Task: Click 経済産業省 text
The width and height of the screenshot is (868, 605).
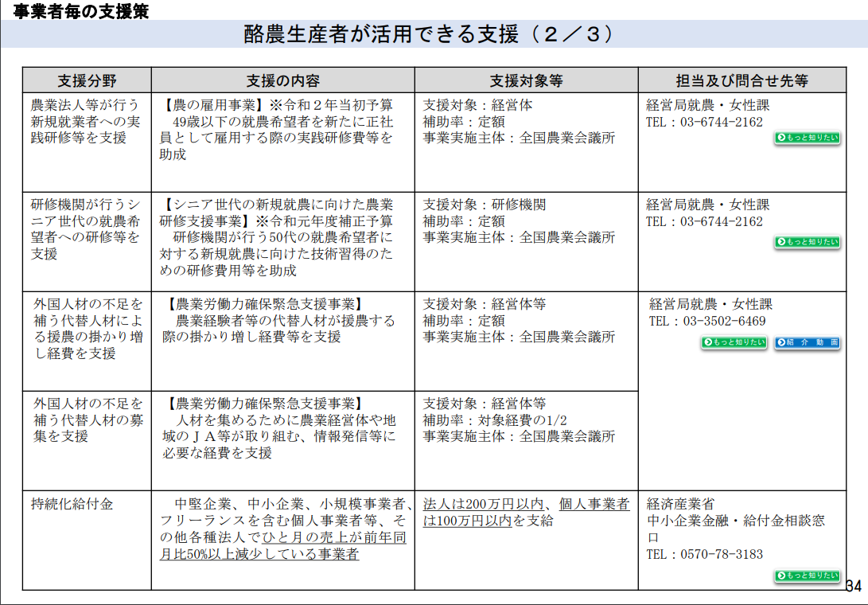Action: [x=680, y=504]
